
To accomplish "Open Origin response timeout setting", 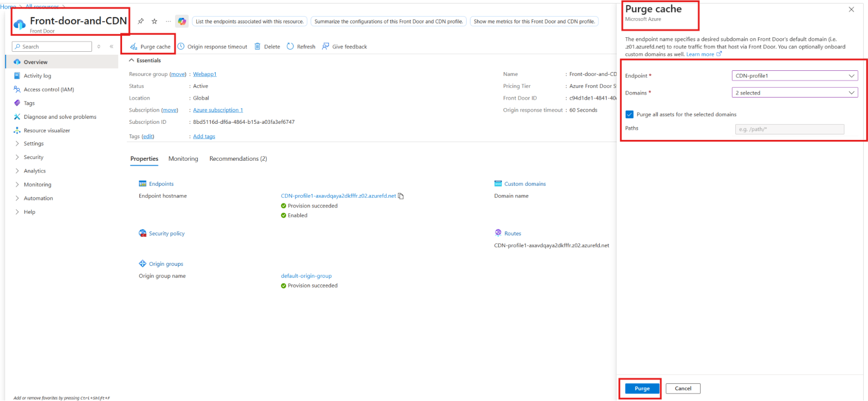I will pos(212,46).
